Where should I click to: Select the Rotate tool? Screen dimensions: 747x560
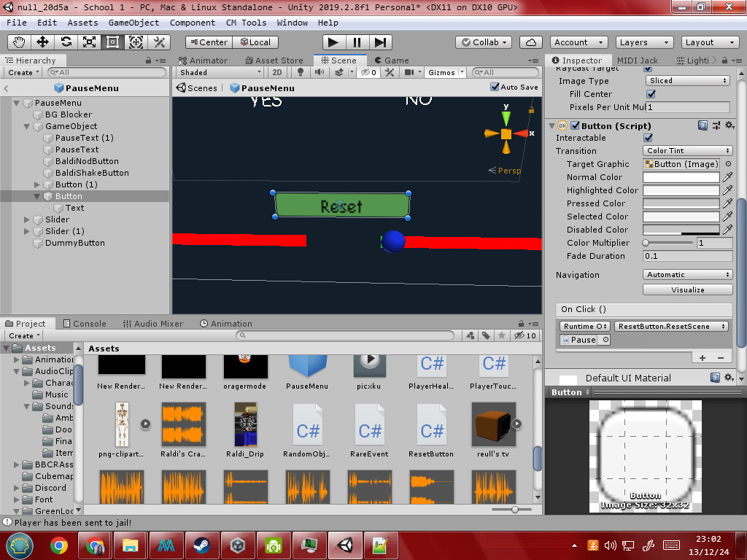click(66, 42)
